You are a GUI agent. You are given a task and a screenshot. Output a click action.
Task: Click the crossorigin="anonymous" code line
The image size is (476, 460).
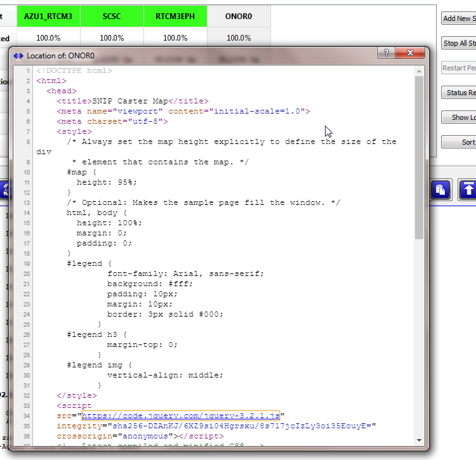click(x=140, y=437)
